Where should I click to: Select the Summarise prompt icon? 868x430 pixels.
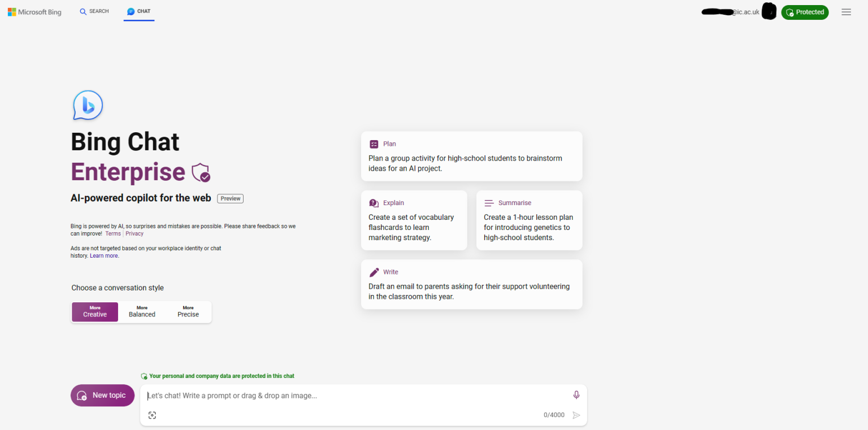coord(489,202)
